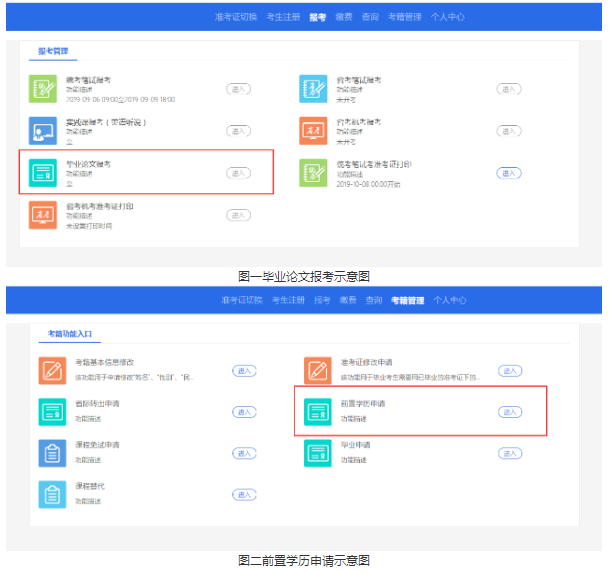The width and height of the screenshot is (609, 573).
Task: Click the 课程替代 title text
Action: tap(90, 486)
